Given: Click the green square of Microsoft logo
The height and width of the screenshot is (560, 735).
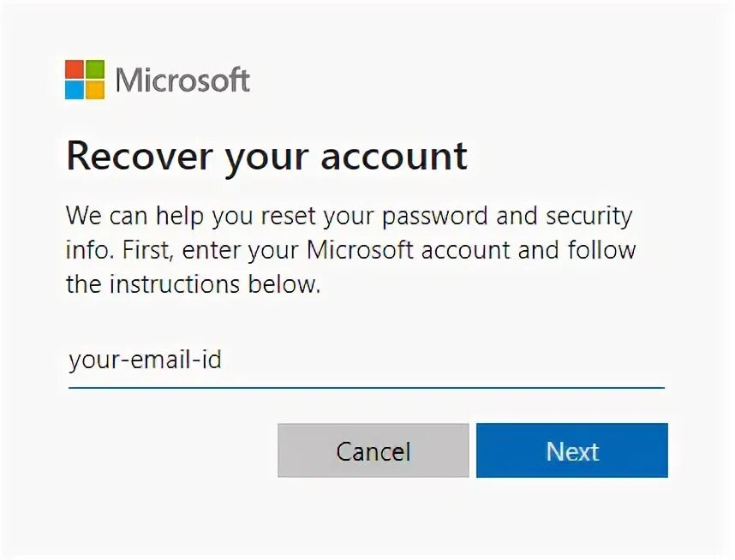Looking at the screenshot, I should coord(95,69).
